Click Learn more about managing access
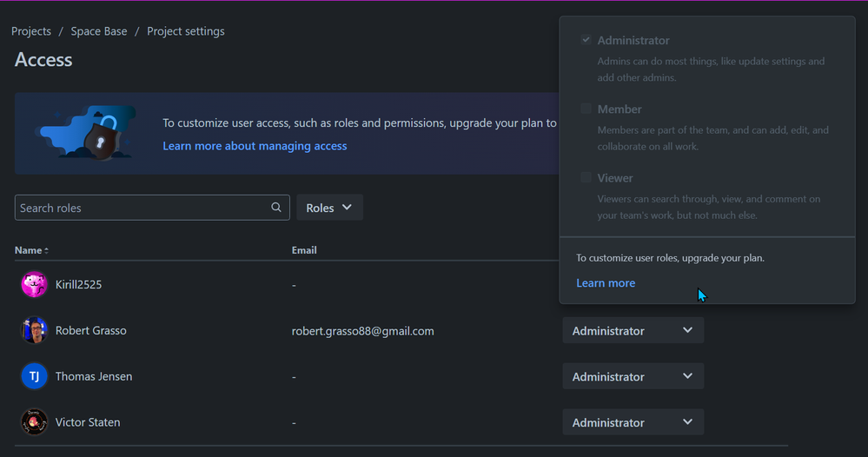868x457 pixels. point(255,146)
